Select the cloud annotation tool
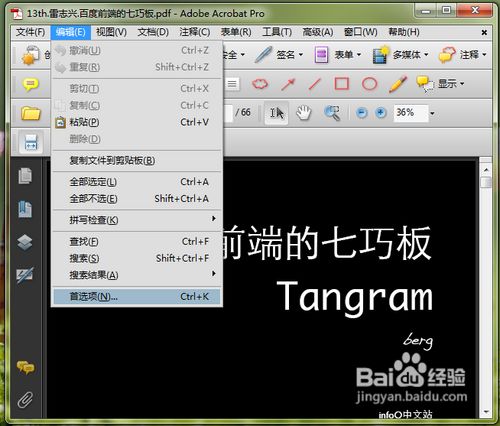The image size is (500, 426). [260, 84]
